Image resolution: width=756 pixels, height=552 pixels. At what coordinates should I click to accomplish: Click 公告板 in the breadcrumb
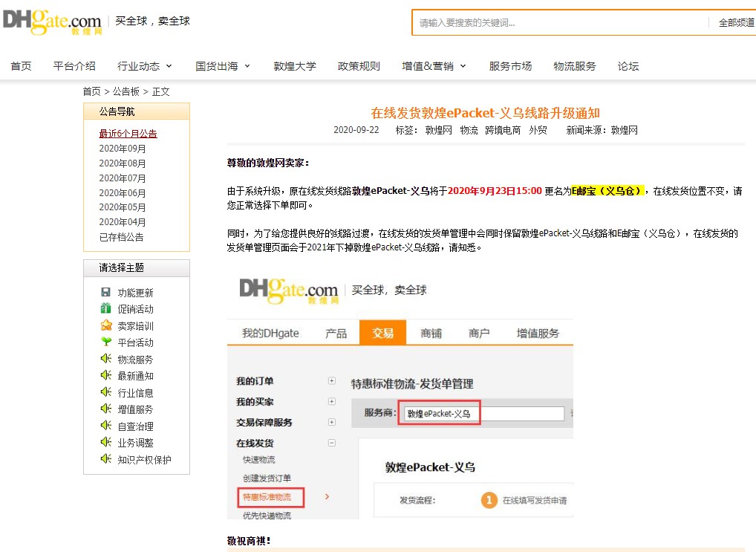pyautogui.click(x=126, y=91)
